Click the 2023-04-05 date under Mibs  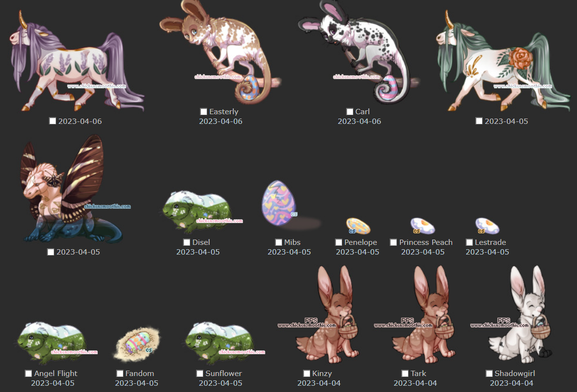(x=289, y=252)
